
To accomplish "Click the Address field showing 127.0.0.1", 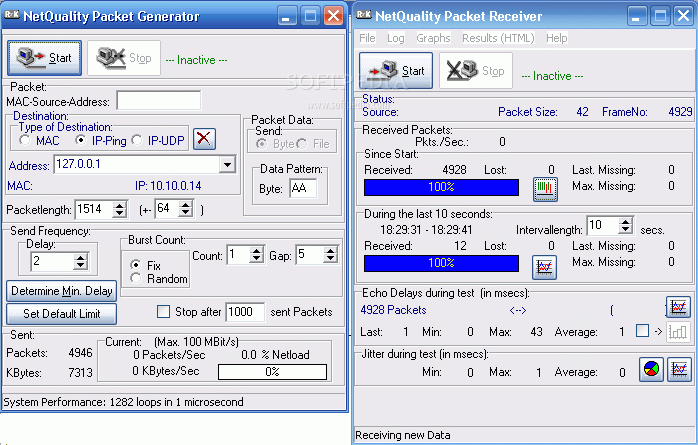I will click(x=137, y=165).
